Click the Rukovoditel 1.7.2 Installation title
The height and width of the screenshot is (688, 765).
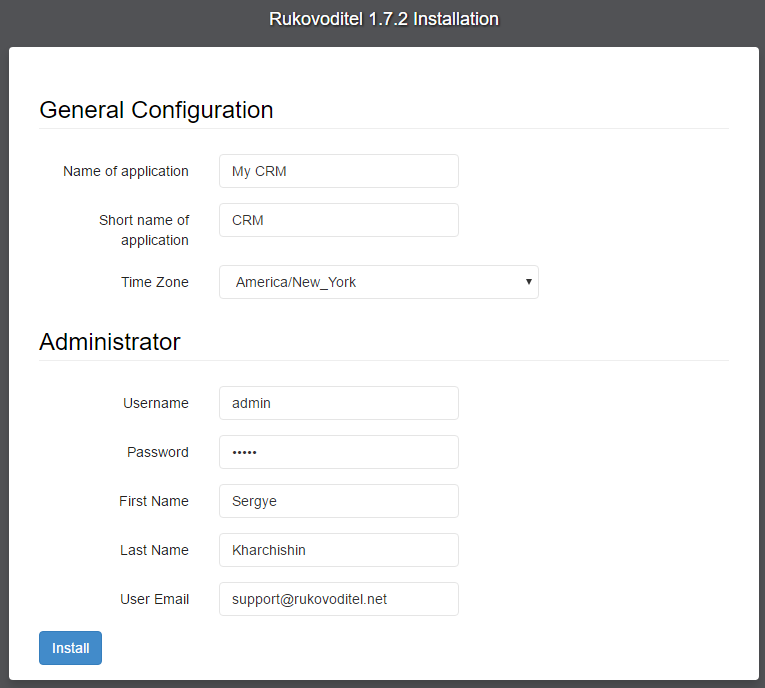[x=384, y=19]
